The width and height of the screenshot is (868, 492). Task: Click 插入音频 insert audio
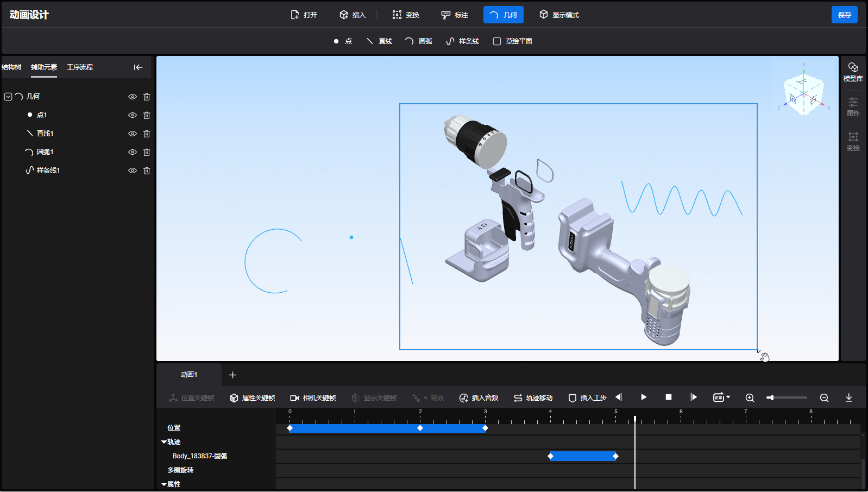click(479, 398)
